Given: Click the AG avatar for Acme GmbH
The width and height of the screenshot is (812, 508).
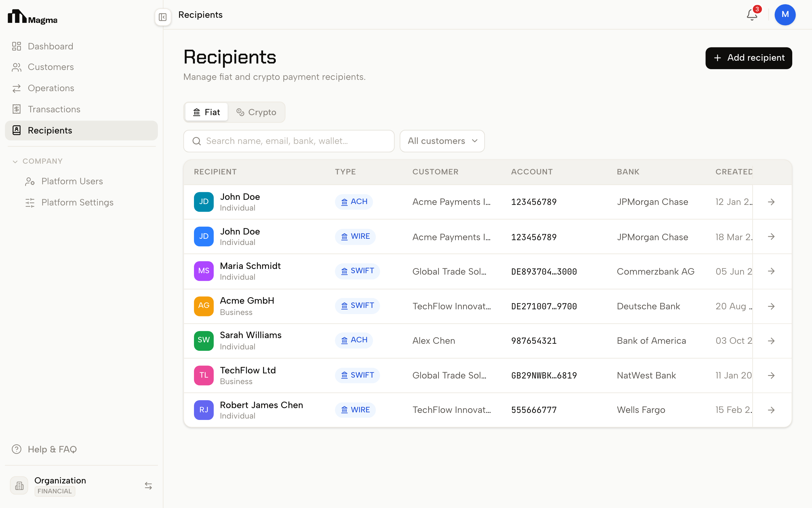Looking at the screenshot, I should (204, 306).
